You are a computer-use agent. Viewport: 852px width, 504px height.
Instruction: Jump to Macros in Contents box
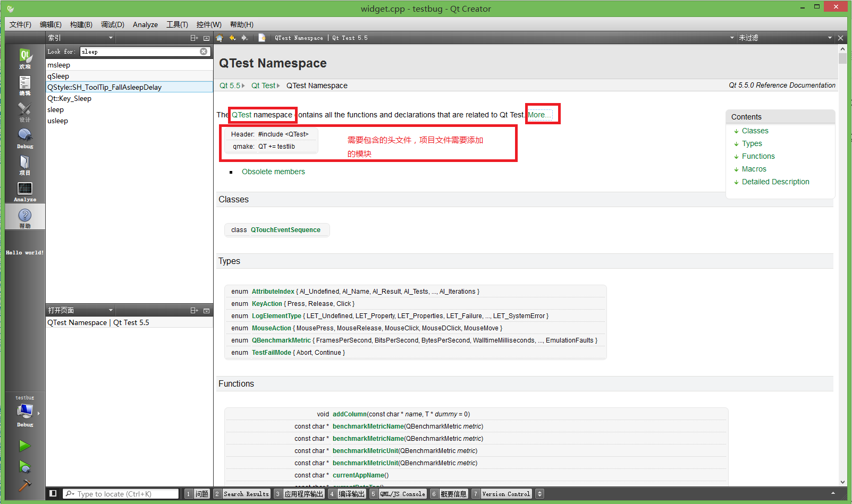pyautogui.click(x=754, y=169)
